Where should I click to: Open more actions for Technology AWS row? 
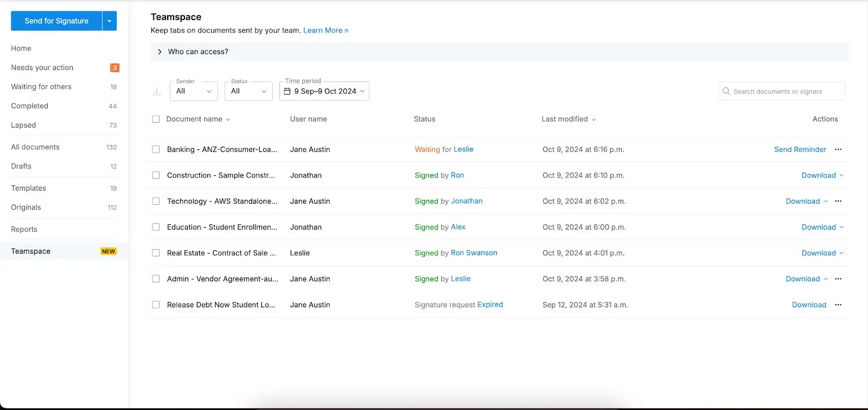838,201
